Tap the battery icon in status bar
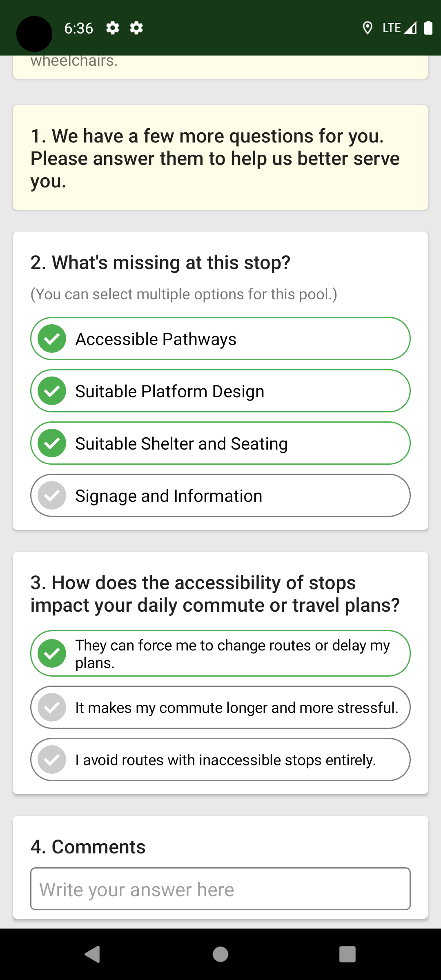 pos(428,28)
